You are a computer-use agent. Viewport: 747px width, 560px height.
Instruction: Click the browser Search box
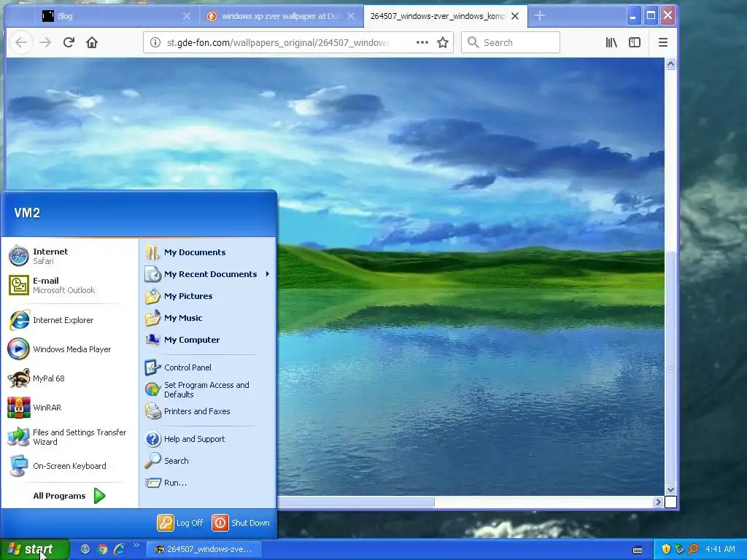pos(510,42)
